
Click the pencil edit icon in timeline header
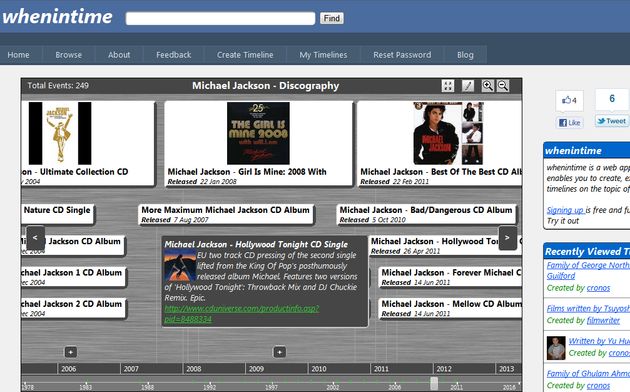point(468,86)
